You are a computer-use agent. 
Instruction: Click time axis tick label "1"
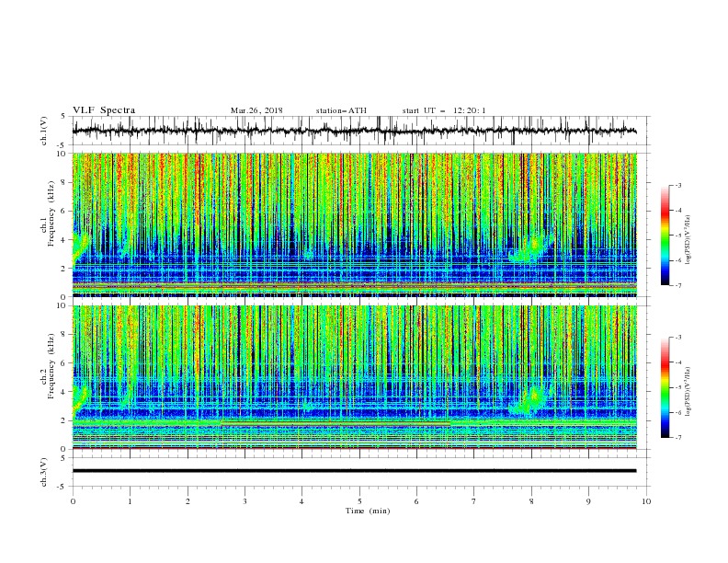point(130,501)
